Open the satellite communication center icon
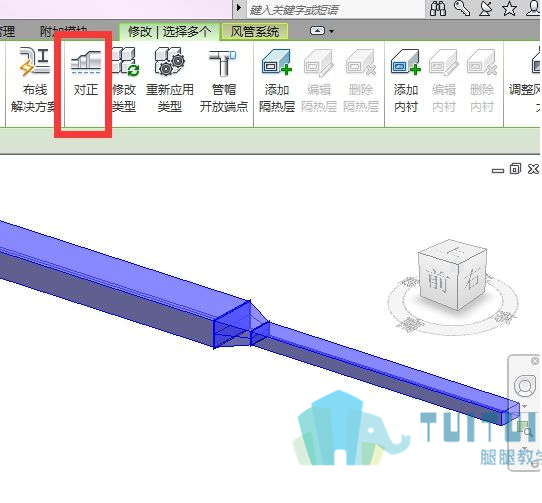The width and height of the screenshot is (542, 503). 486,8
